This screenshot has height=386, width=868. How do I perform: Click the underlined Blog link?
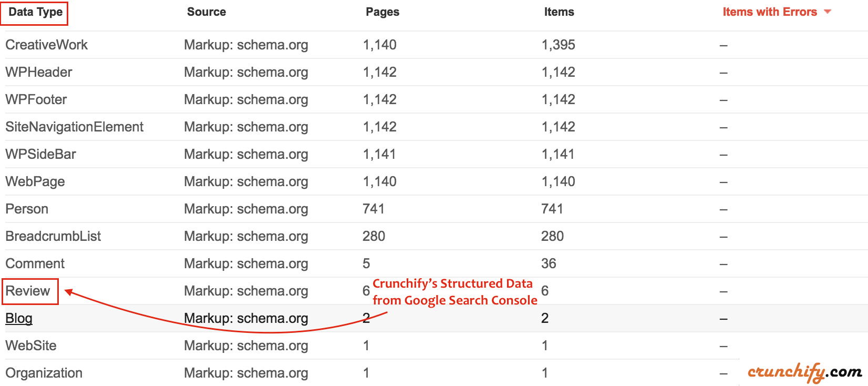[x=19, y=318]
